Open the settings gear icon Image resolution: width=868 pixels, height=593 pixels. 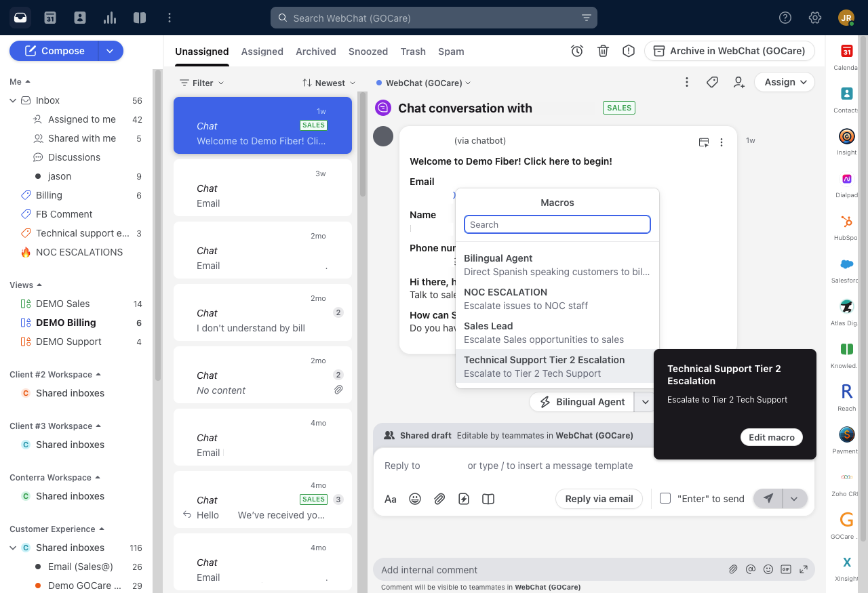tap(815, 18)
